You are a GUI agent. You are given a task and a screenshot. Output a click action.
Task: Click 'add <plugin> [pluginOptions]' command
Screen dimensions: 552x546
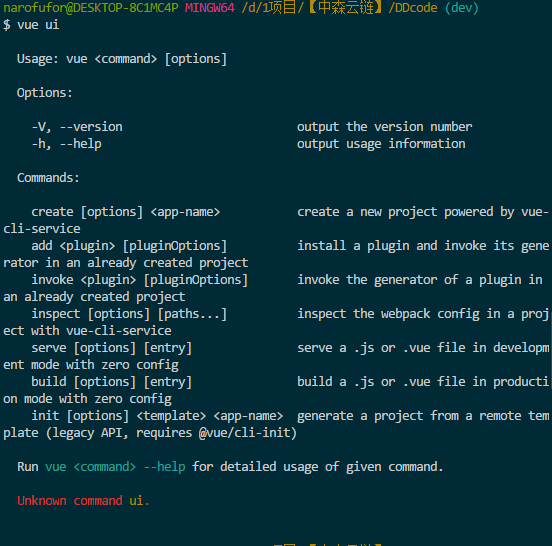point(129,246)
